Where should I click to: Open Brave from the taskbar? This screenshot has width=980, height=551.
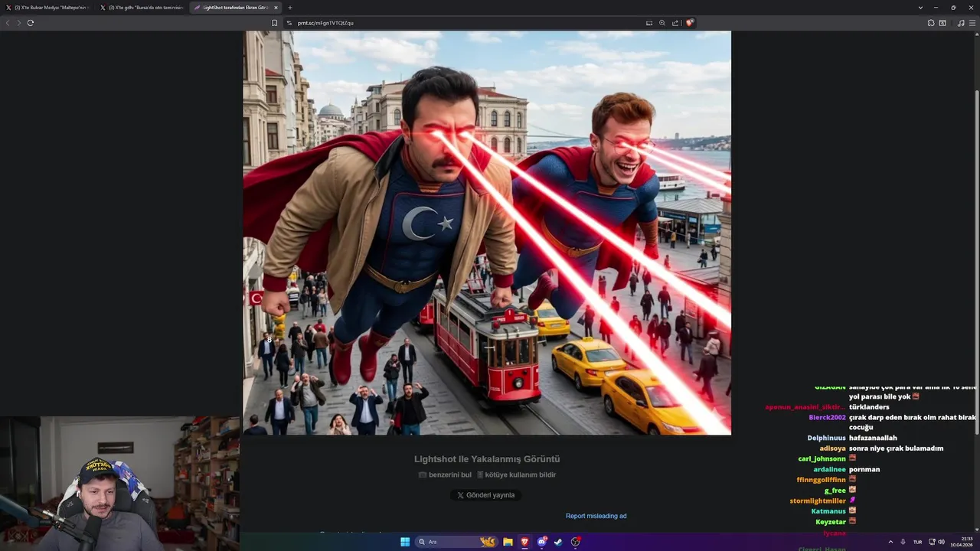(524, 542)
